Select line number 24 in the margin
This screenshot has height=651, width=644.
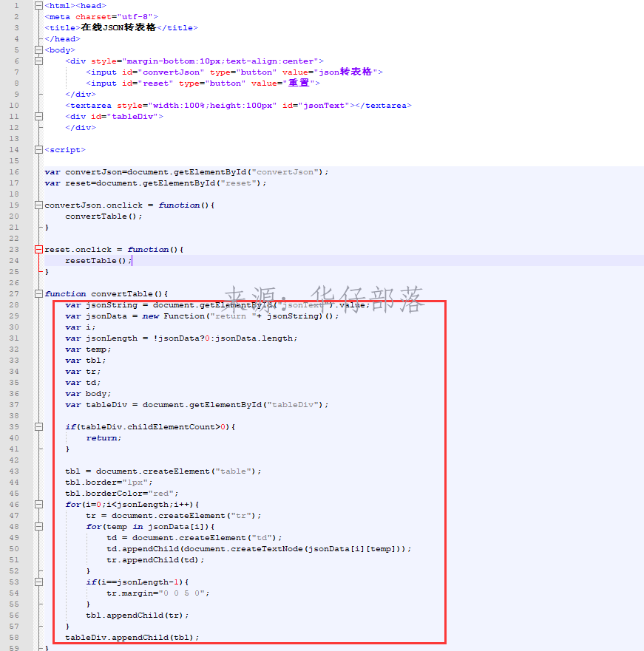tap(14, 261)
